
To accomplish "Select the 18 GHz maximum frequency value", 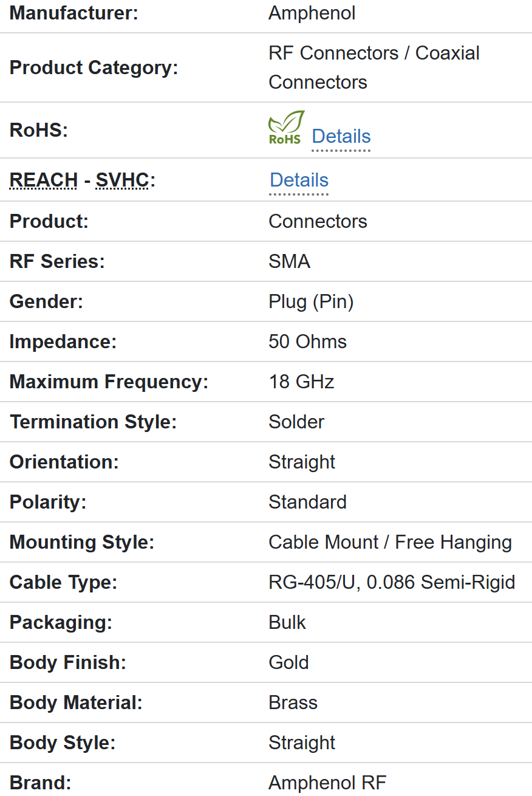I will 301,382.
